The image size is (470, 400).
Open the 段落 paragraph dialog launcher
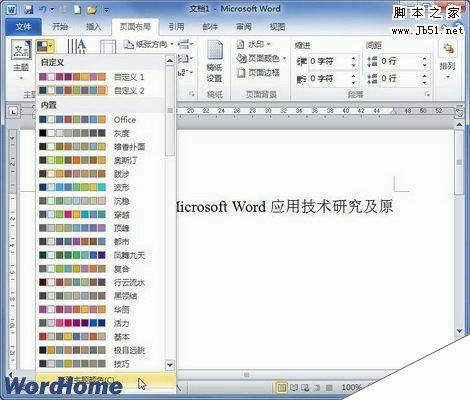pyautogui.click(x=427, y=95)
